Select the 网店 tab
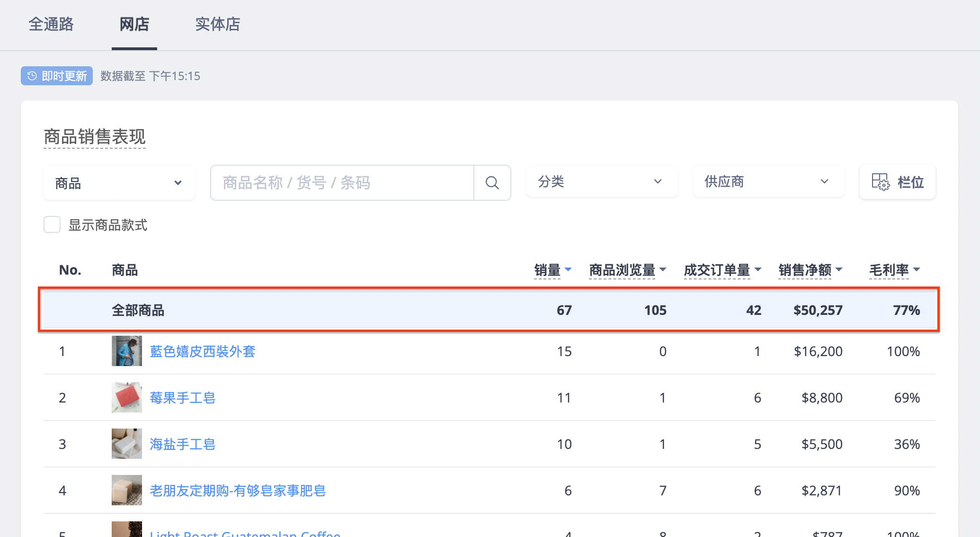980x537 pixels. click(x=134, y=24)
